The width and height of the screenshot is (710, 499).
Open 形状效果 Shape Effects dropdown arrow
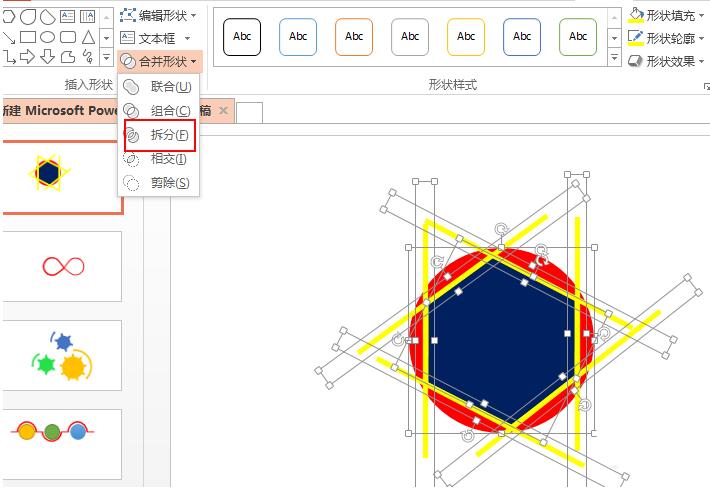(702, 61)
